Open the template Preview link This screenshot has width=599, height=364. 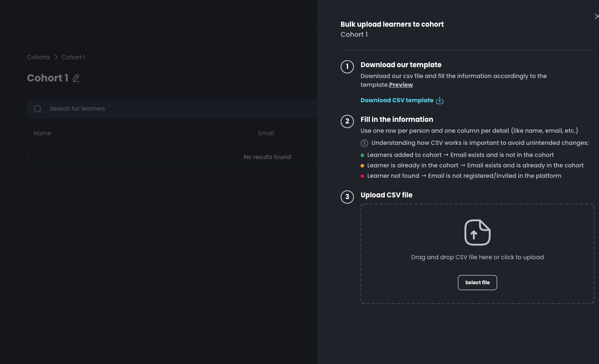[401, 85]
